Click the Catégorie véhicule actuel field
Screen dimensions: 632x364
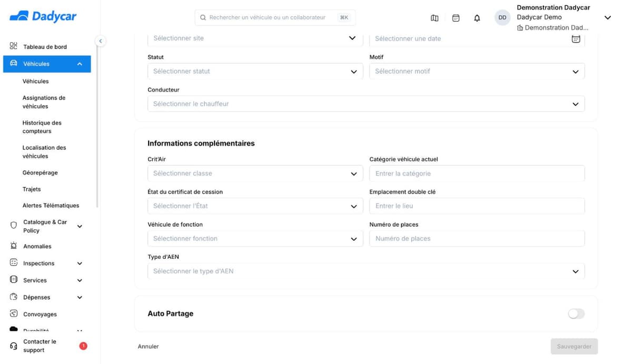click(x=477, y=174)
